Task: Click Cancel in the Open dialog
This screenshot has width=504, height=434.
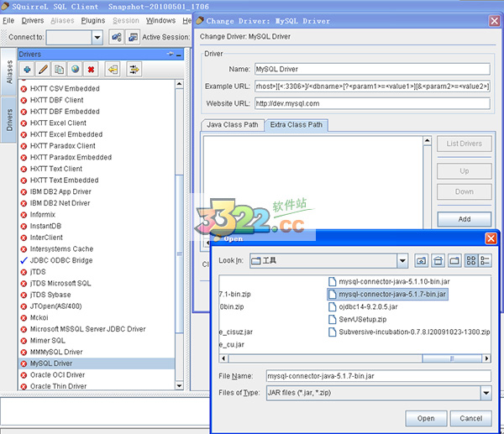Action: pyautogui.click(x=471, y=418)
